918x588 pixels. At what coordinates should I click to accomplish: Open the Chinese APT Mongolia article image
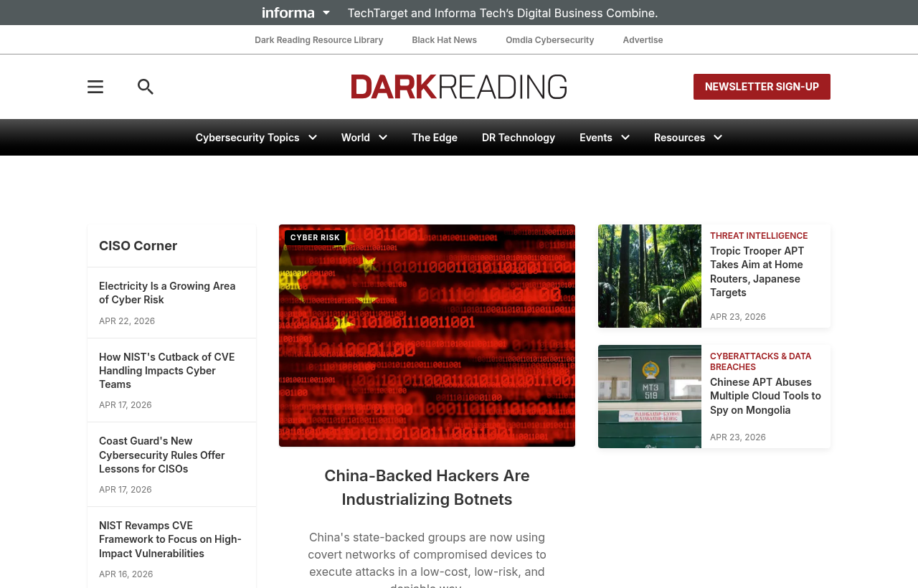[x=649, y=397]
